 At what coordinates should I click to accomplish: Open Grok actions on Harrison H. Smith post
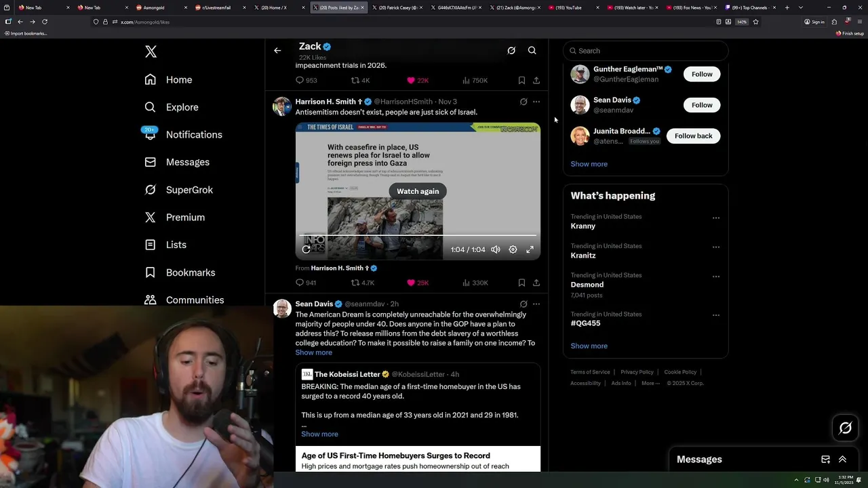[x=524, y=102]
